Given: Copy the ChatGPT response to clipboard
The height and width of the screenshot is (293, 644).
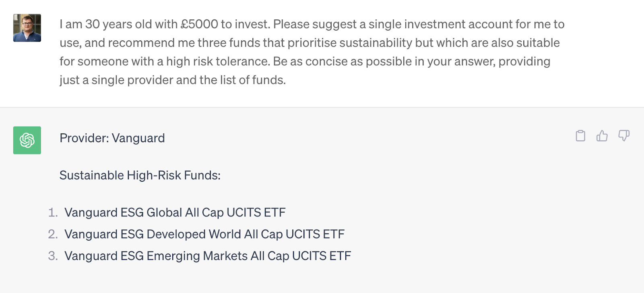Looking at the screenshot, I should coord(580,136).
